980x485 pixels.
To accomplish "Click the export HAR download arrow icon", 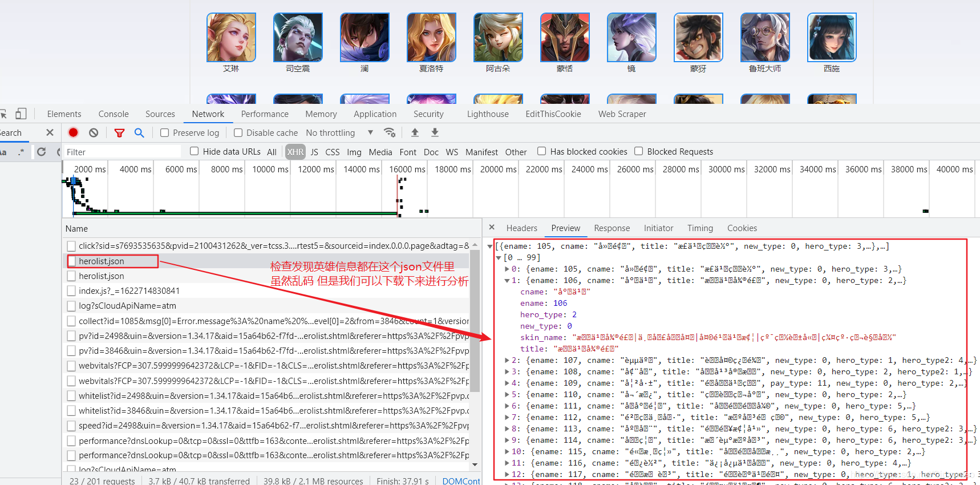I will 435,132.
